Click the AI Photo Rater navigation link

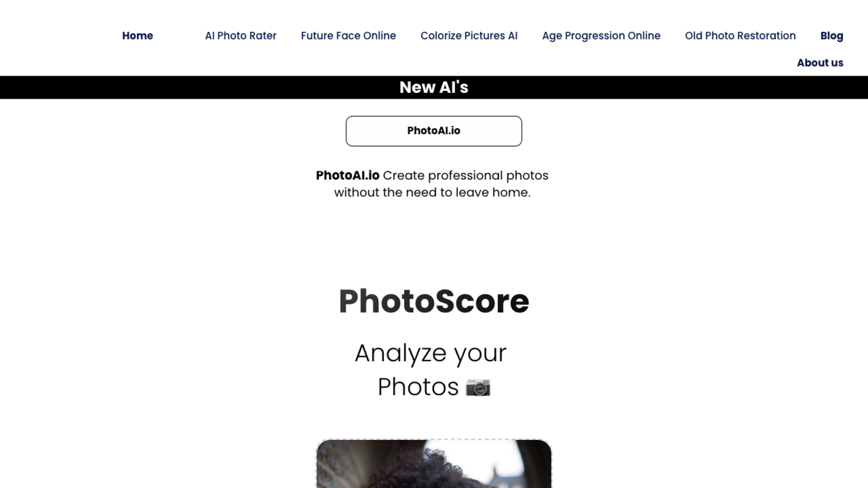[x=240, y=36]
